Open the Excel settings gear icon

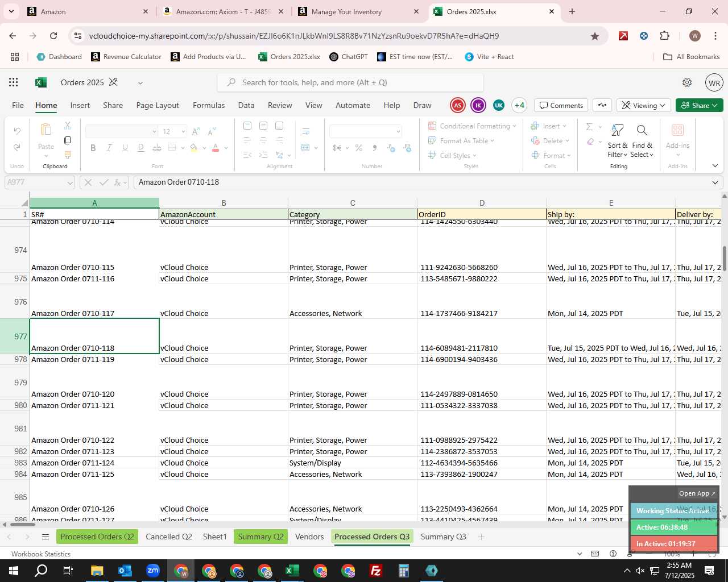coord(687,82)
